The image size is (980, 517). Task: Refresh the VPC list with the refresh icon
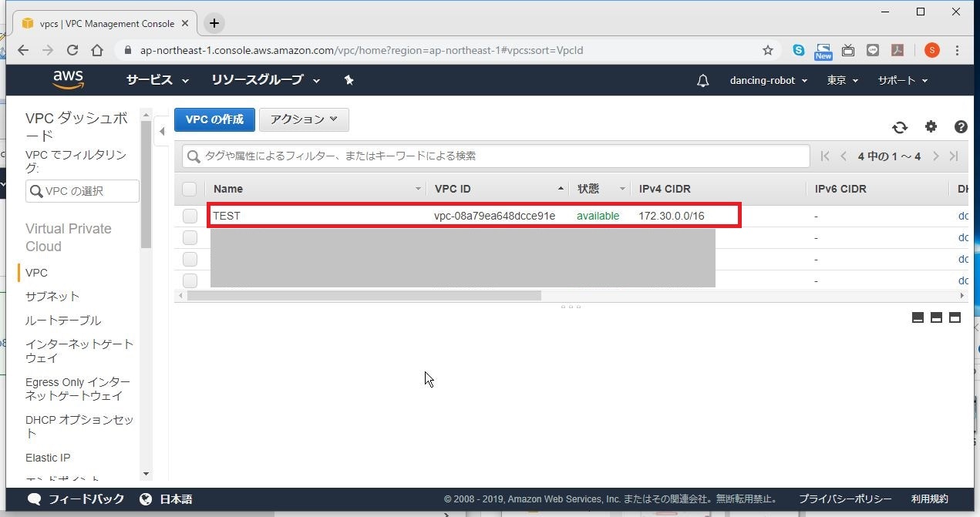coord(900,127)
